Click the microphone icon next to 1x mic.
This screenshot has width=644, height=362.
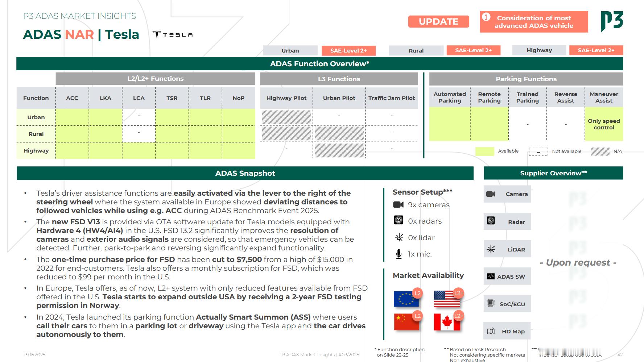[399, 254]
